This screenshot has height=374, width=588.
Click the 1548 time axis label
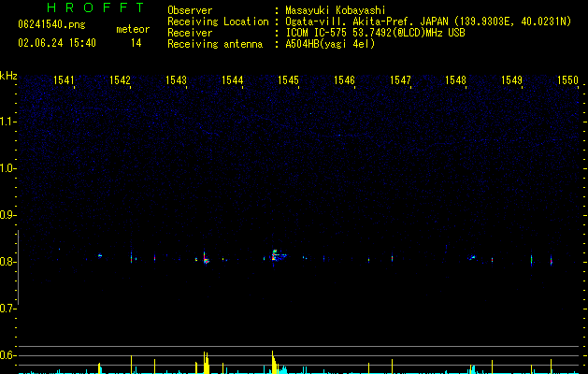455,79
